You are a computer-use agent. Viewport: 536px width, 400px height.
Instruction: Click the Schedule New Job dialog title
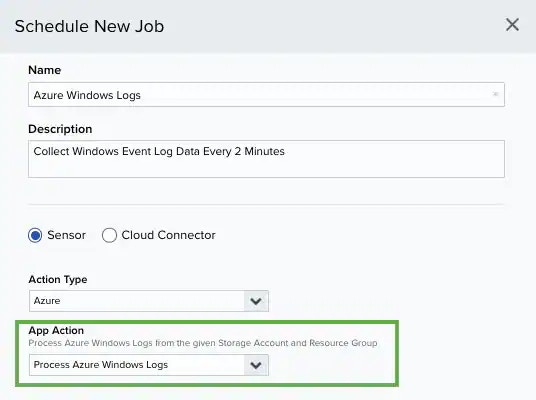(x=90, y=26)
